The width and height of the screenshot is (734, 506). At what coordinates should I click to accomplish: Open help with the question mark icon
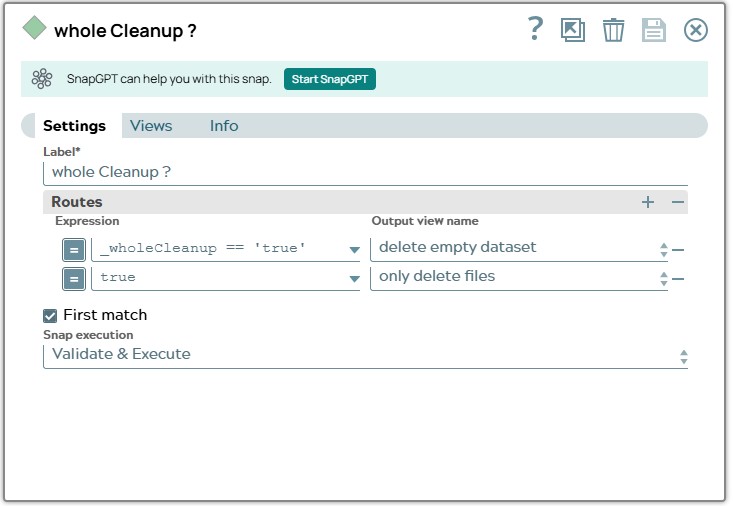[535, 29]
